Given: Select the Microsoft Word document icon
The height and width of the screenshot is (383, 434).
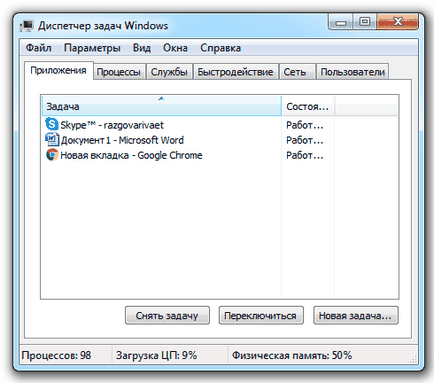Looking at the screenshot, I should 52,140.
